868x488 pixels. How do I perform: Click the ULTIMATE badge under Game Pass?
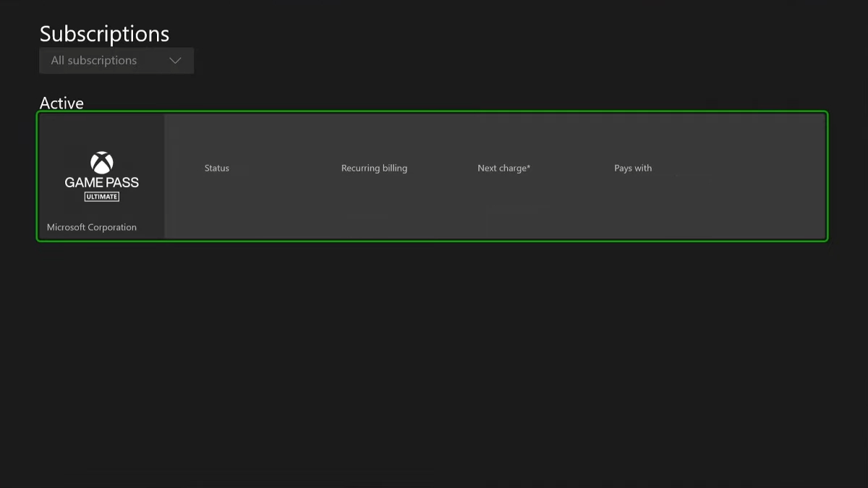click(x=100, y=195)
